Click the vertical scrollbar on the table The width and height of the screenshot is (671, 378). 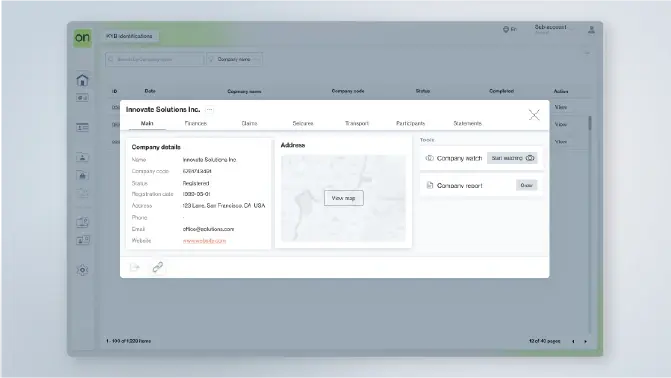(x=590, y=123)
